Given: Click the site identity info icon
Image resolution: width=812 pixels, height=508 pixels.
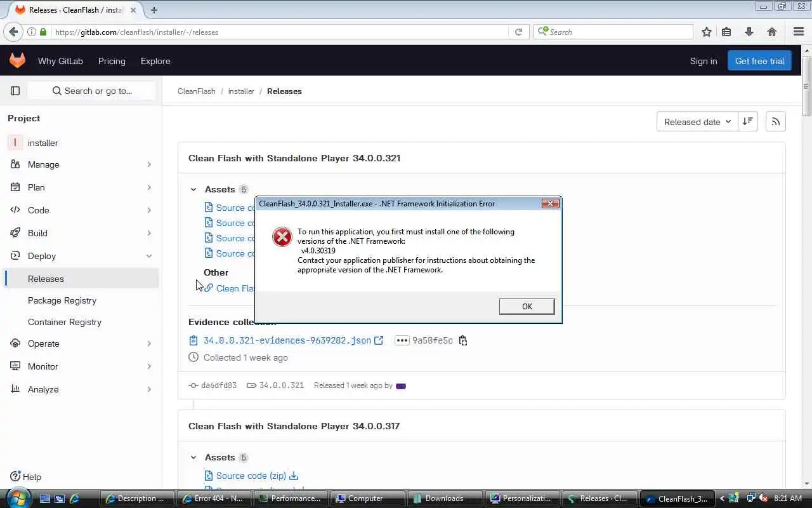Looking at the screenshot, I should pos(31,32).
